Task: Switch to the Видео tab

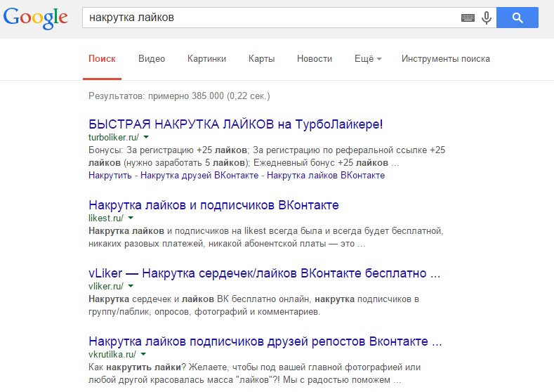Action: coord(152,59)
